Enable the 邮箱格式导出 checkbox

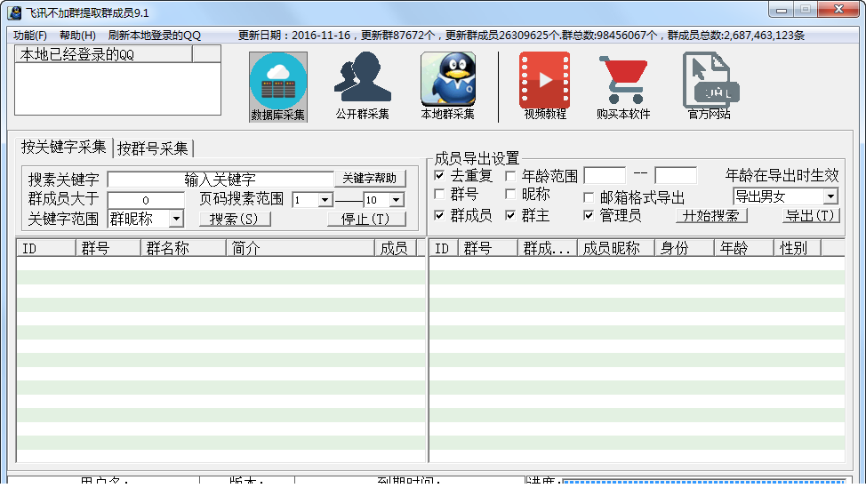pos(589,197)
